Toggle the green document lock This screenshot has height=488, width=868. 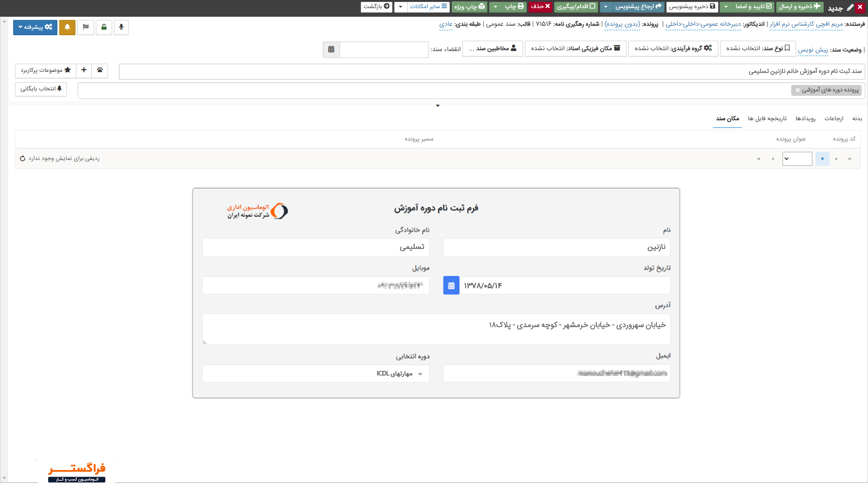pos(104,28)
